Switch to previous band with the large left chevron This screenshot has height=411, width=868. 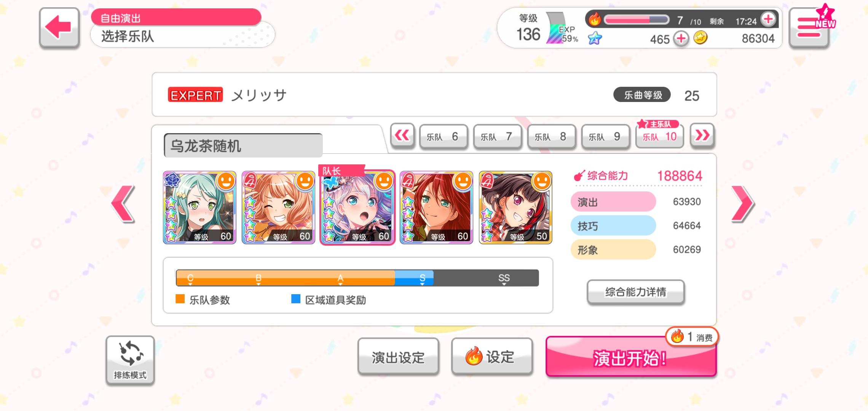pos(123,204)
